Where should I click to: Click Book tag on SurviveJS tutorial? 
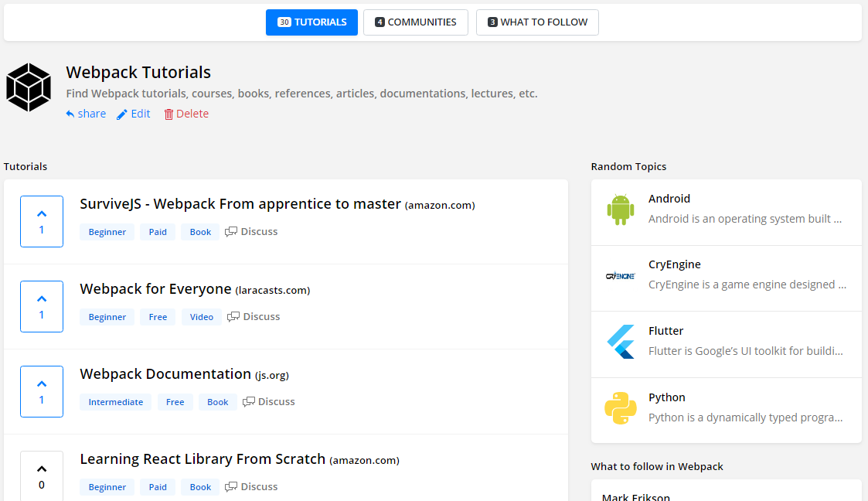click(x=200, y=232)
